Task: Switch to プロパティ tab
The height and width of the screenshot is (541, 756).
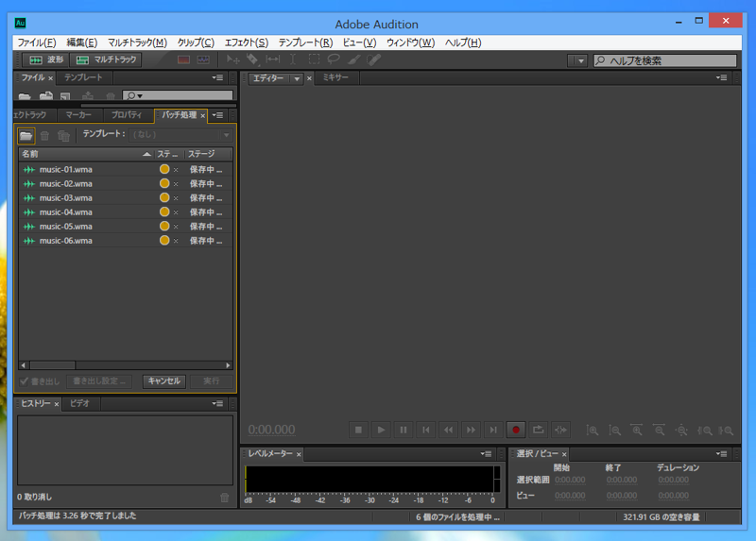Action: coord(127,115)
